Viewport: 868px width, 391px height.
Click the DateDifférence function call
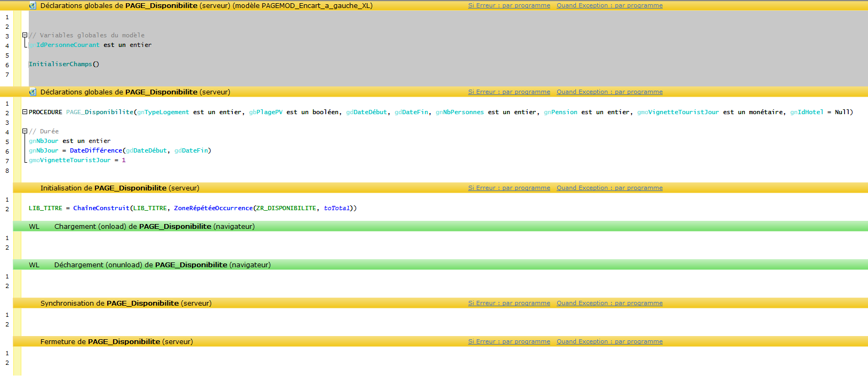96,150
